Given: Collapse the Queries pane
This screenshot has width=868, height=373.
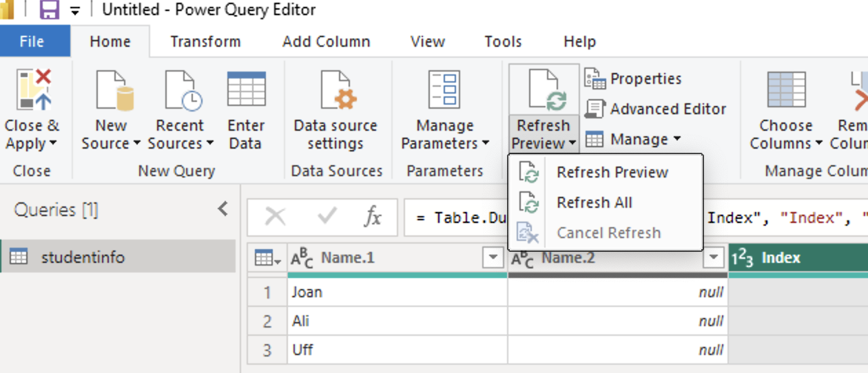Looking at the screenshot, I should [x=223, y=209].
